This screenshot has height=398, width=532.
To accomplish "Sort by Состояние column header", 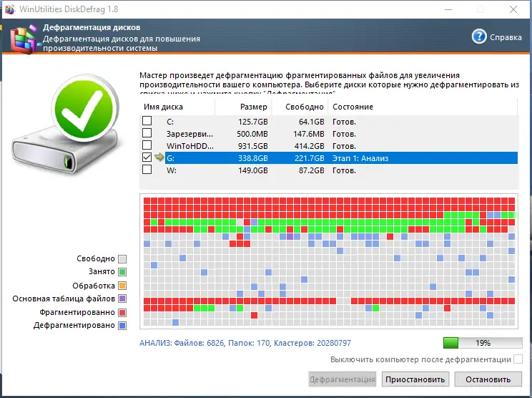I will (423, 107).
